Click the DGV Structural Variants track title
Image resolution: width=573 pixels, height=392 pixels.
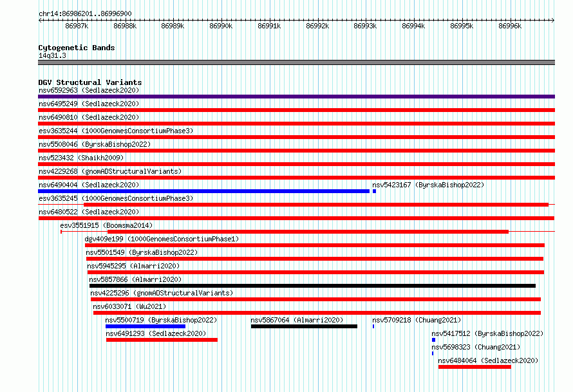[90, 82]
